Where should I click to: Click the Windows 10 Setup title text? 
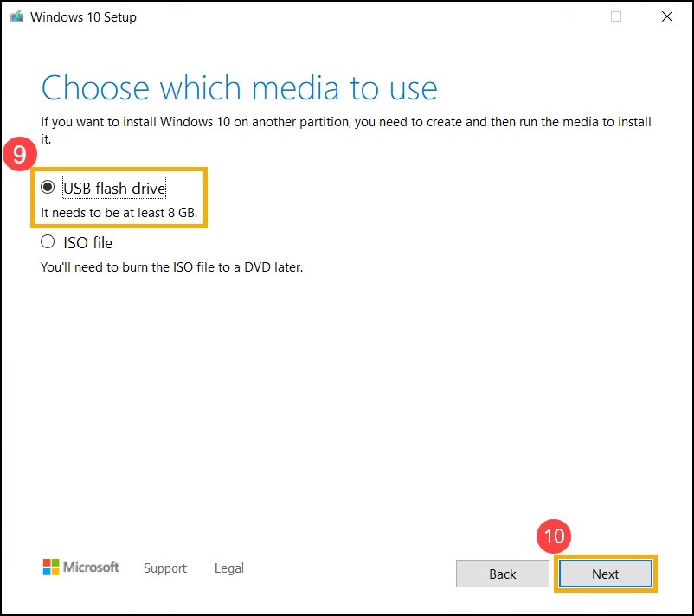point(85,16)
